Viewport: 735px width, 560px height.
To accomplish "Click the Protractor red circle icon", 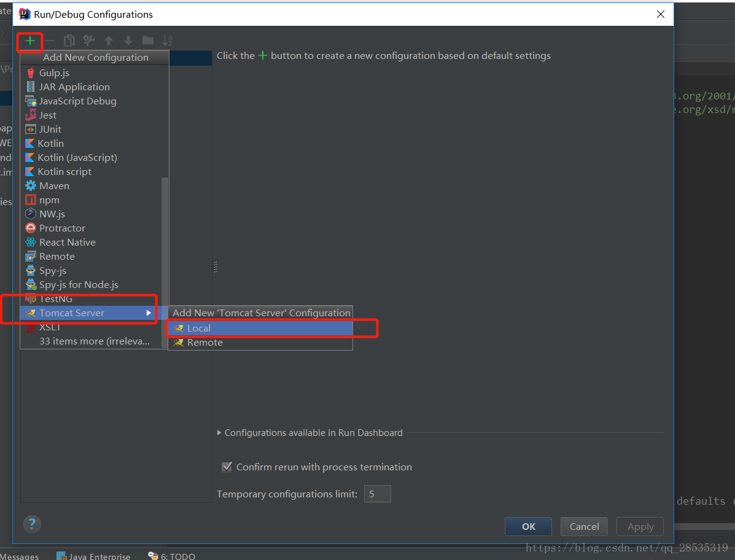I will click(31, 228).
